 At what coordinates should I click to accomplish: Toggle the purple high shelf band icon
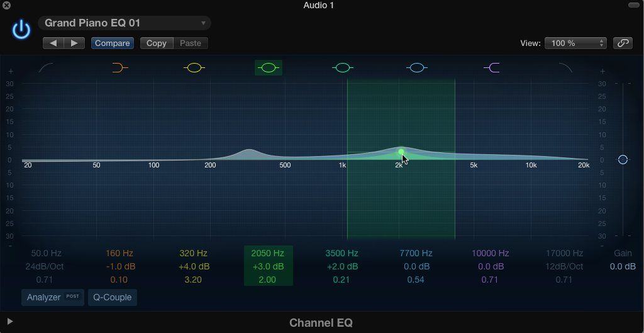[492, 68]
